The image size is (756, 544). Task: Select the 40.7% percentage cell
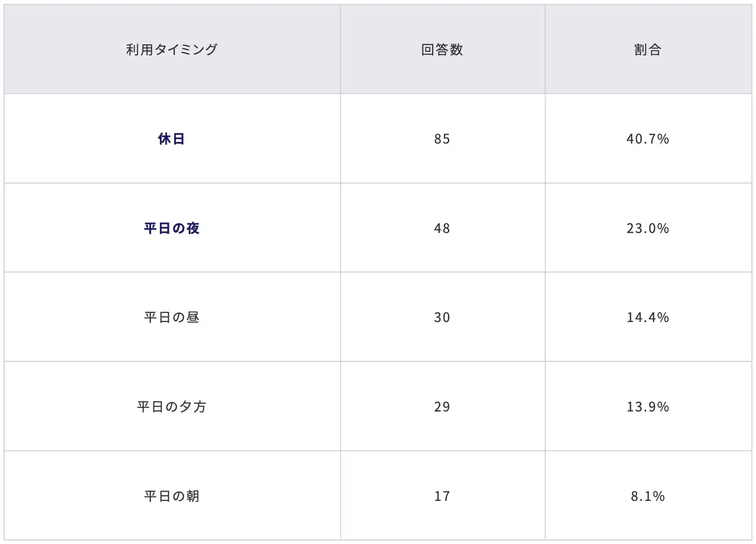(647, 139)
